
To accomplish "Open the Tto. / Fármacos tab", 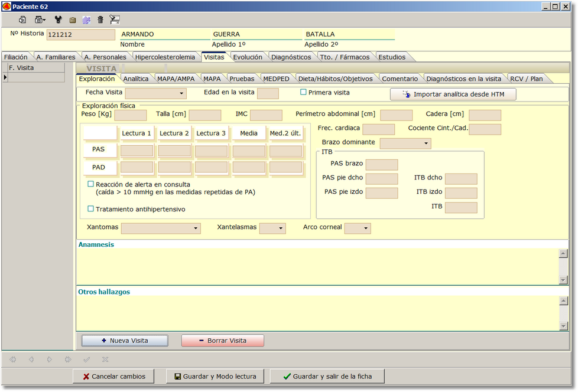I will (x=345, y=57).
